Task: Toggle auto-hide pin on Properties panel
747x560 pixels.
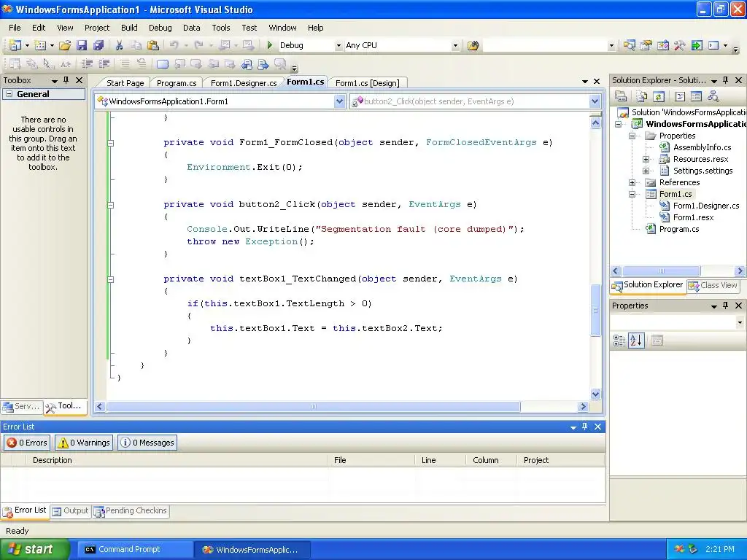Action: tap(726, 306)
